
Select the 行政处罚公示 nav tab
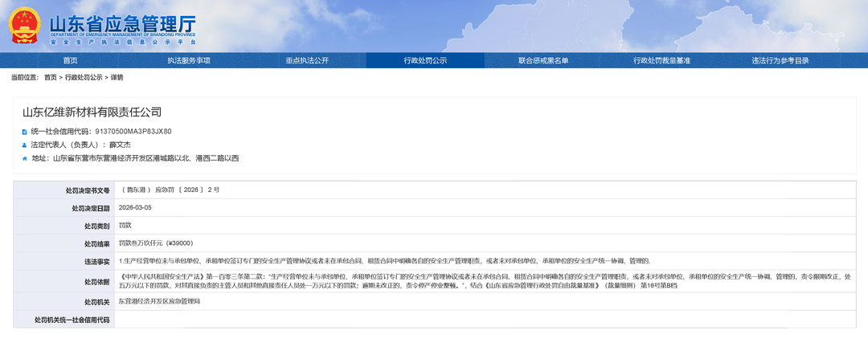[x=425, y=60]
